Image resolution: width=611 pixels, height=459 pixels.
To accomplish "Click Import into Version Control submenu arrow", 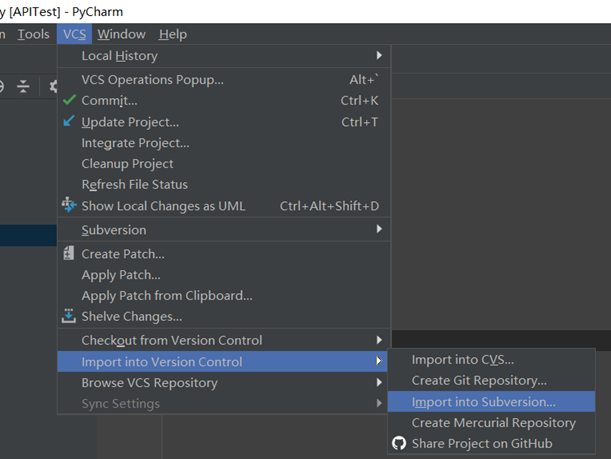I will pos(379,361).
